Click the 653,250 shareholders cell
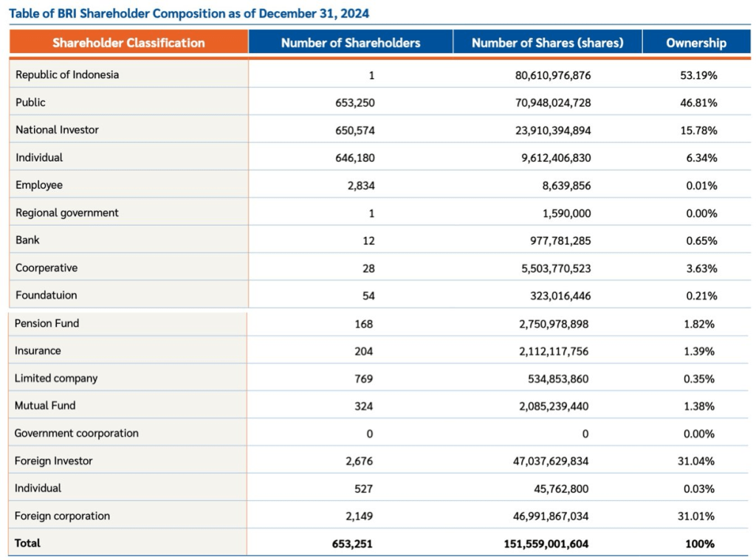The height and width of the screenshot is (560, 756). pos(355,103)
